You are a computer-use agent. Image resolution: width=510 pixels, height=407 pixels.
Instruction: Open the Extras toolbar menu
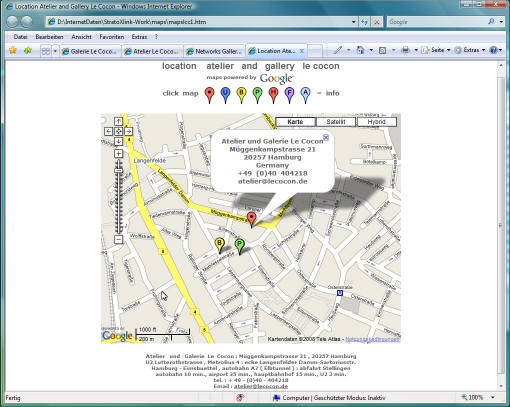[x=470, y=50]
